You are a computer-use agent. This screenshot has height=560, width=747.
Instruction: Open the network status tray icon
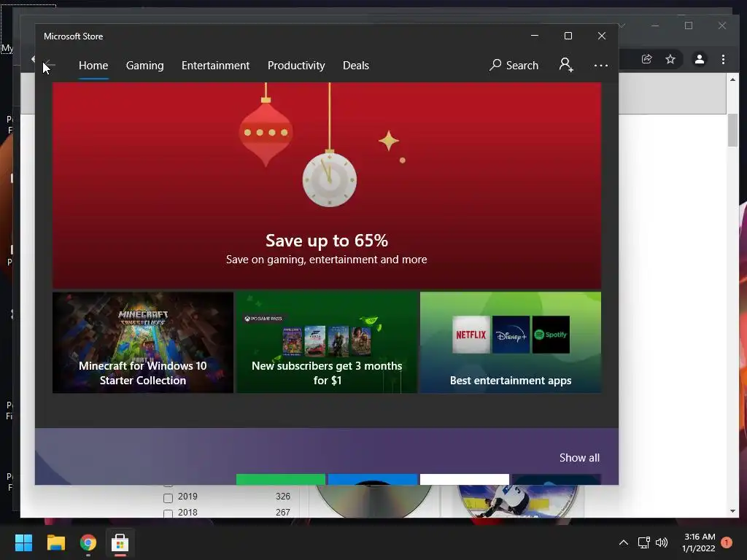[644, 542]
